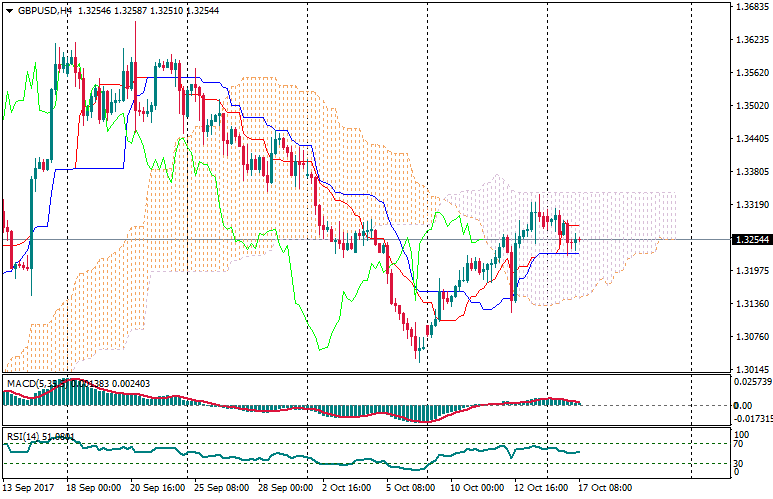The height and width of the screenshot is (499, 773).
Task: Click the MACD 0.025739 scale label
Action: tap(751, 382)
